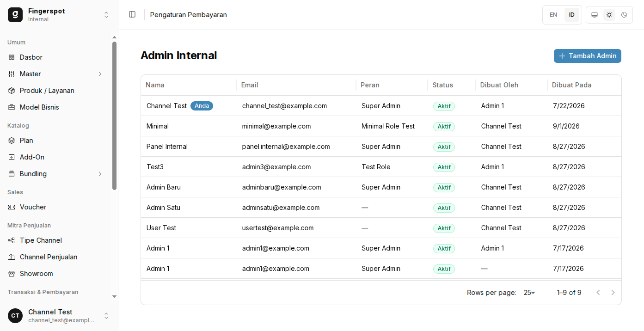Viewport: 644px width, 331px height.
Task: Select the light theme sun icon
Action: (x=609, y=15)
